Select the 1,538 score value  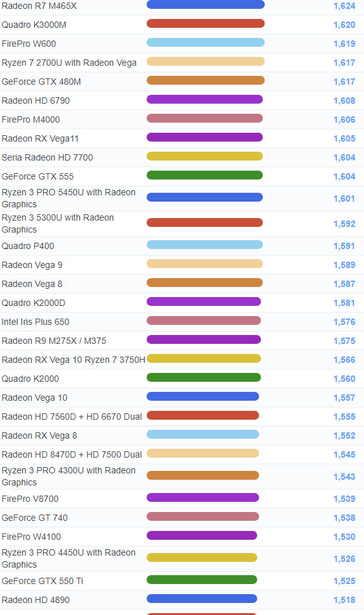coord(344,518)
